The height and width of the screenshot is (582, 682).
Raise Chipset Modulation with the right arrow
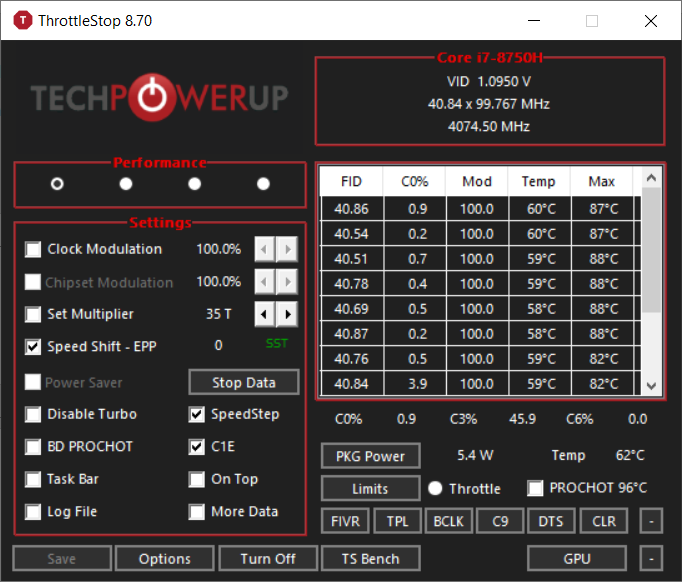(287, 282)
